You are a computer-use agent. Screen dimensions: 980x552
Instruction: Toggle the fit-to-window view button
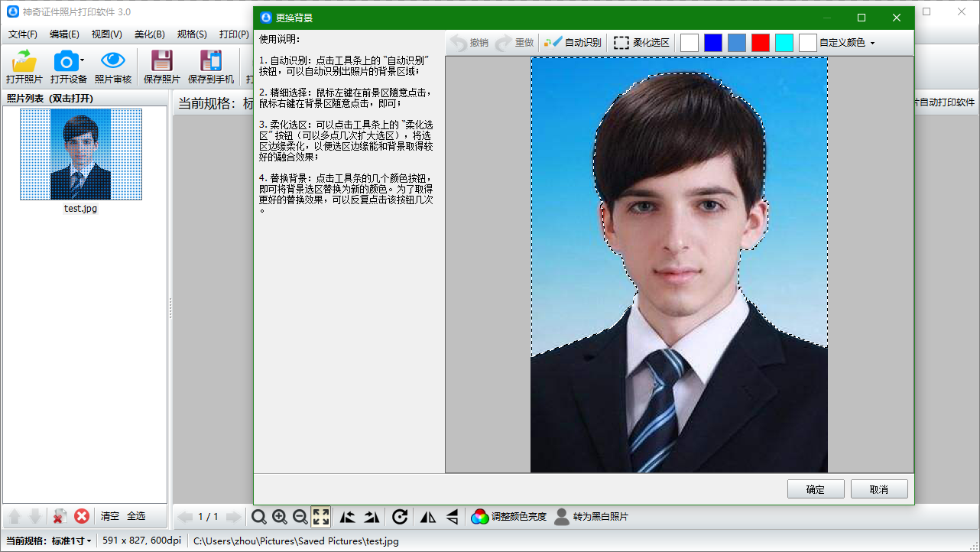point(321,518)
